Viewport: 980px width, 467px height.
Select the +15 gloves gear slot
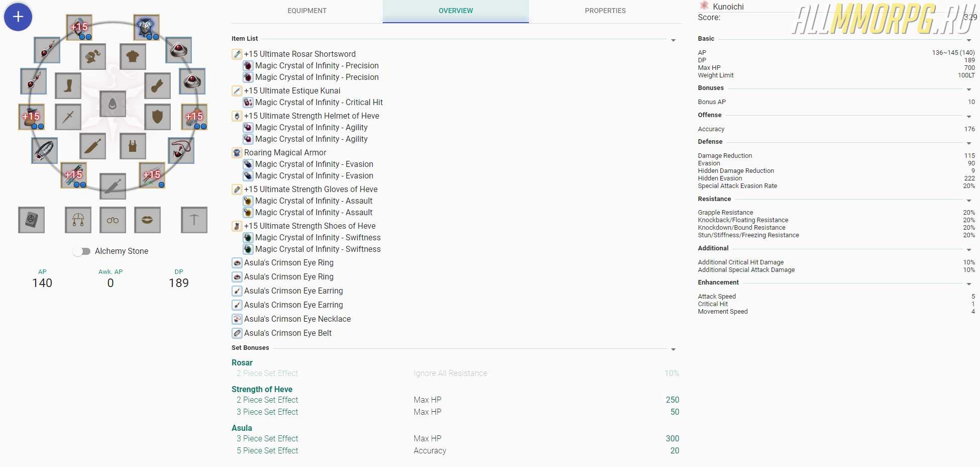194,117
